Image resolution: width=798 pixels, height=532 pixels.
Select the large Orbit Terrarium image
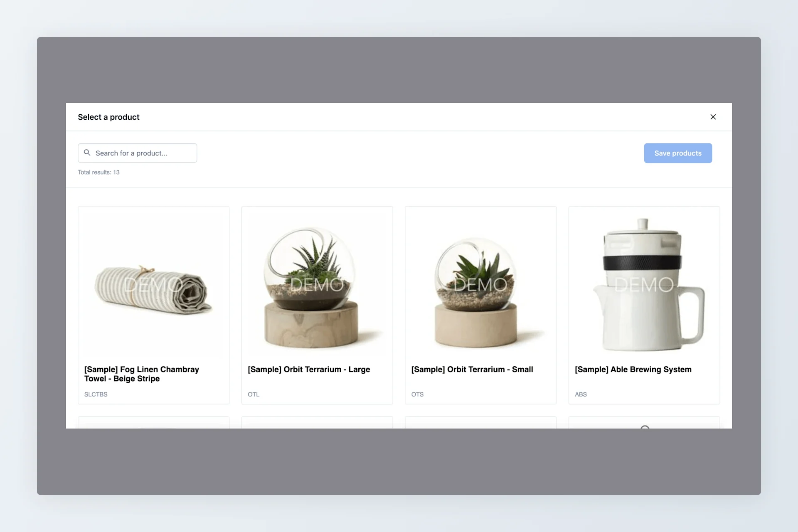317,284
